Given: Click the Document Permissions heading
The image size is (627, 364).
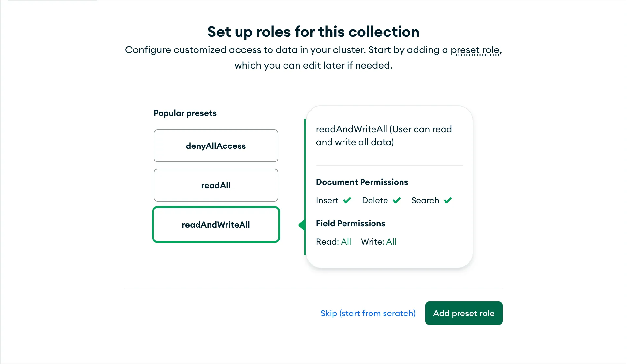Looking at the screenshot, I should 362,182.
